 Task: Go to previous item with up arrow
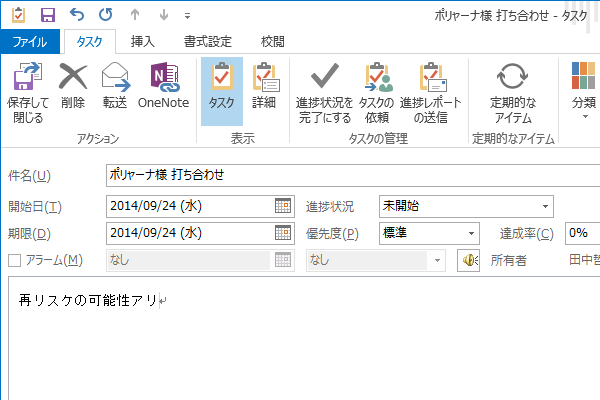tap(135, 15)
